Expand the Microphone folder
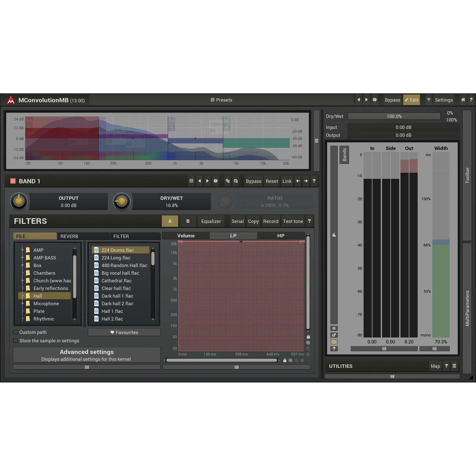The width and height of the screenshot is (476, 476). [22, 303]
